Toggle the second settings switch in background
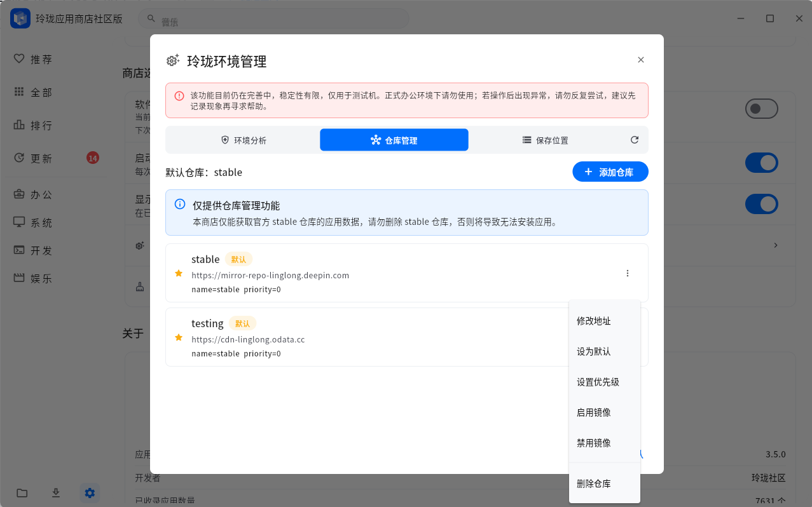Screen dimensions: 812x507 [762, 163]
